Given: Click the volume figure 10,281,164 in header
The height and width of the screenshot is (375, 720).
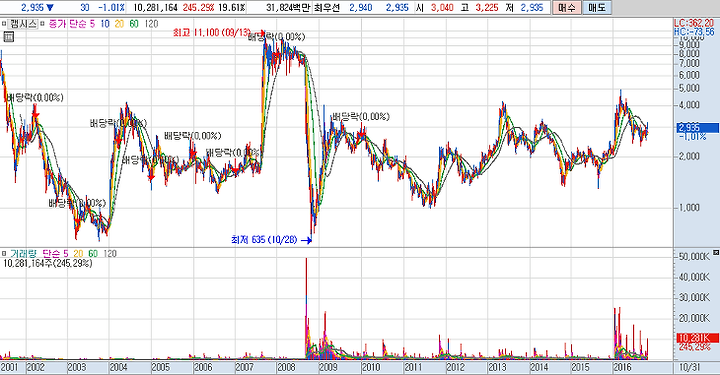Looking at the screenshot, I should (155, 8).
